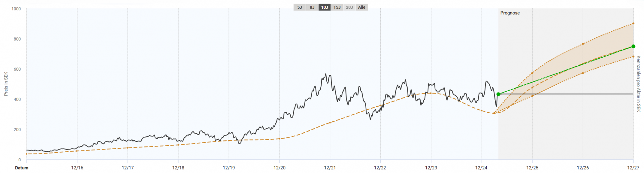Choose the 15J time range
644x173 pixels.
point(337,7)
